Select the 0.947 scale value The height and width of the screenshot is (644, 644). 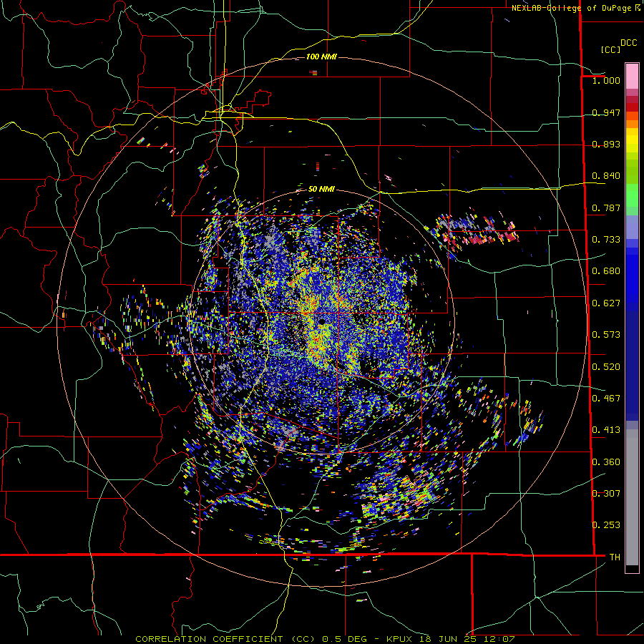[606, 112]
